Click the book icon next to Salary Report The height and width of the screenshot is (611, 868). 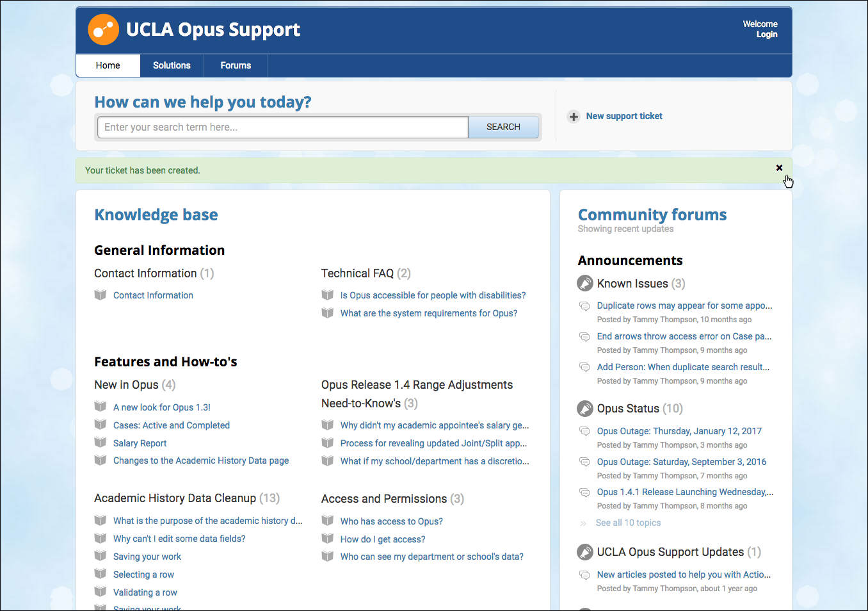click(100, 443)
